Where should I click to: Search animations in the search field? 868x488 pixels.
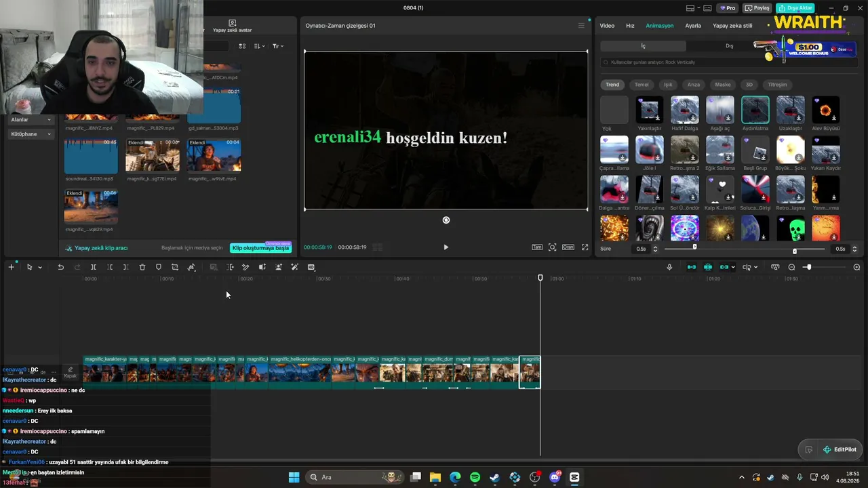tap(728, 62)
